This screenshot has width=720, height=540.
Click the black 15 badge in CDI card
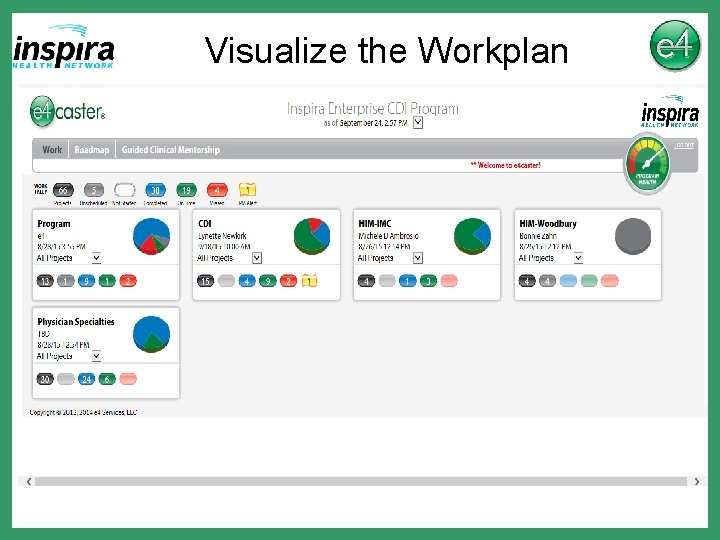pyautogui.click(x=205, y=281)
